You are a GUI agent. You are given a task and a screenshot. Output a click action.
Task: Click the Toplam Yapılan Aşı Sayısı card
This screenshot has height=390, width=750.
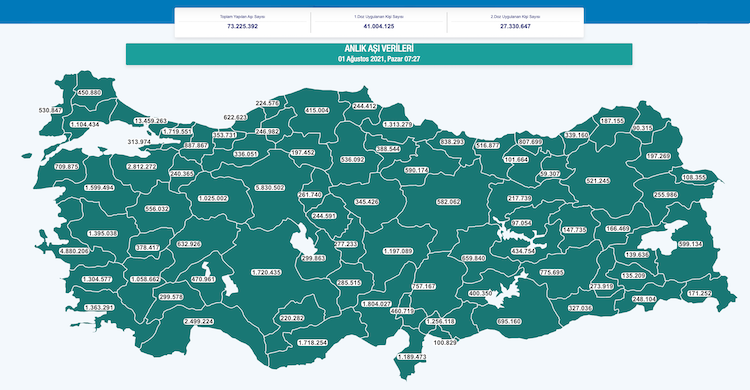tap(243, 22)
